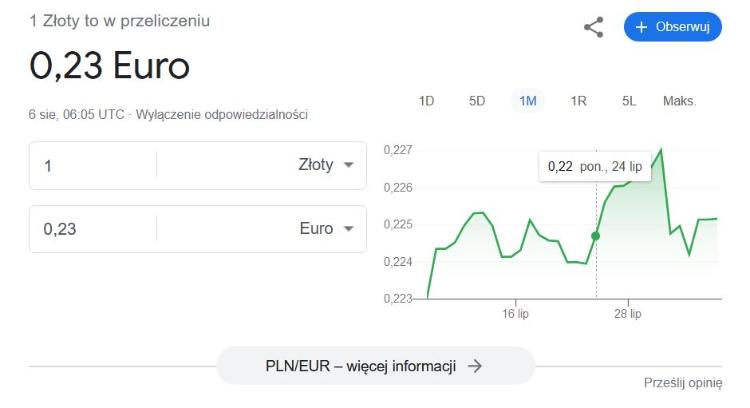Switch to the 5L five-year range
The width and height of the screenshot is (750, 408).
[629, 101]
